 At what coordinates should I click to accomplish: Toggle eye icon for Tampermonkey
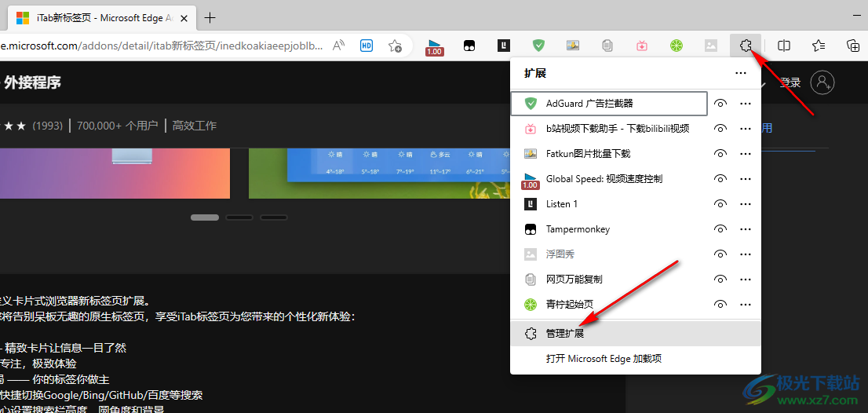[720, 229]
